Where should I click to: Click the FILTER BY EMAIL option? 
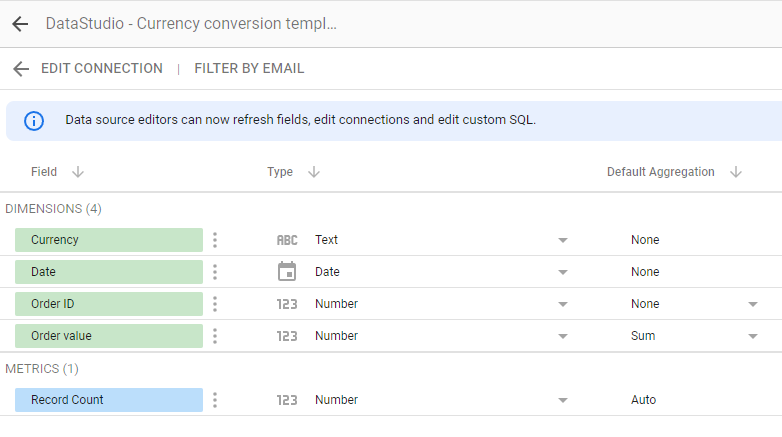click(x=249, y=68)
